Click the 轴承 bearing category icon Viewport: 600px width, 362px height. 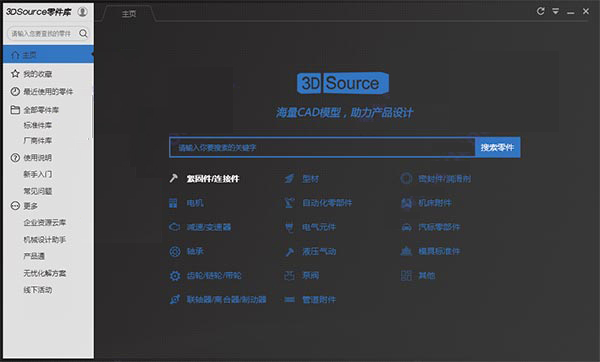(175, 251)
